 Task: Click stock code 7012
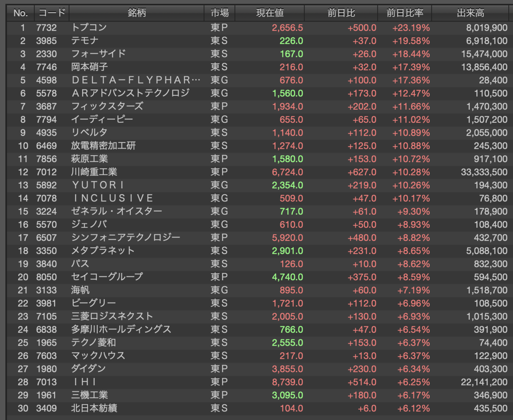coord(45,172)
